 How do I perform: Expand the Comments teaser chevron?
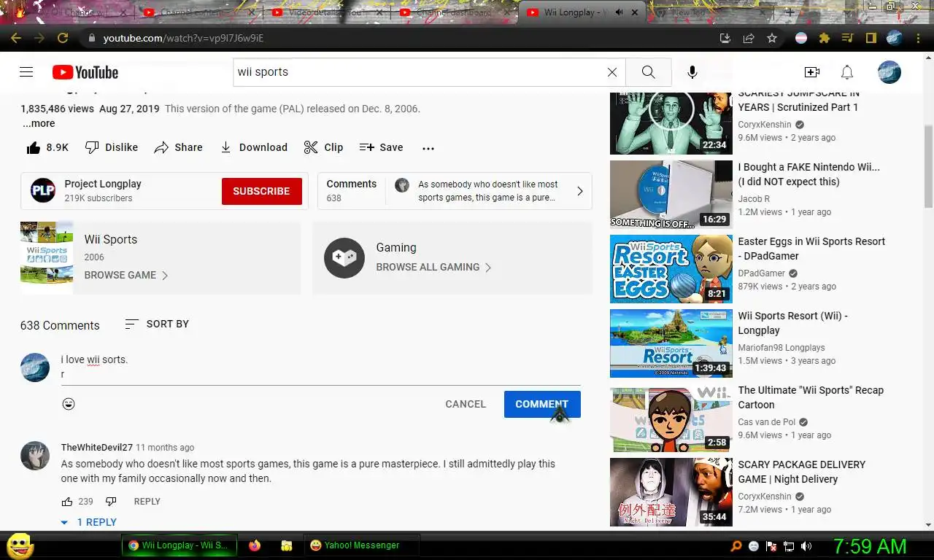(580, 191)
